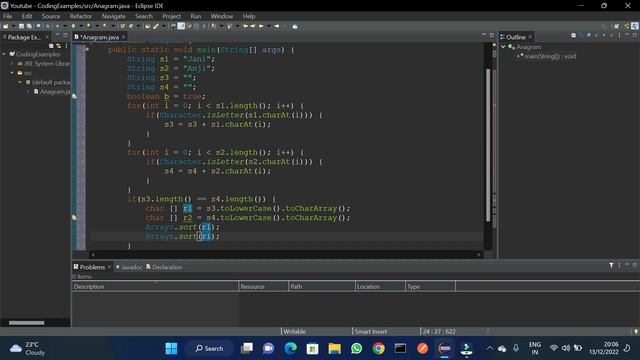Toggle Hide Static Members in the Outline toolbar
The image size is (640, 360).
(x=596, y=36)
